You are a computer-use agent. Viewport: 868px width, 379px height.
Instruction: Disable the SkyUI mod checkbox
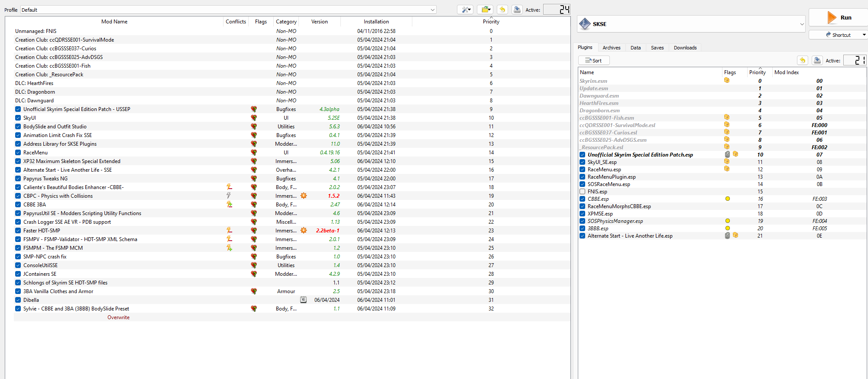coord(18,118)
